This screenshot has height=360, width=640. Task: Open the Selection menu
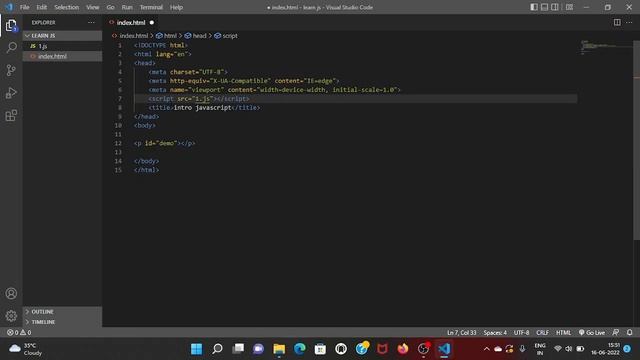67,7
